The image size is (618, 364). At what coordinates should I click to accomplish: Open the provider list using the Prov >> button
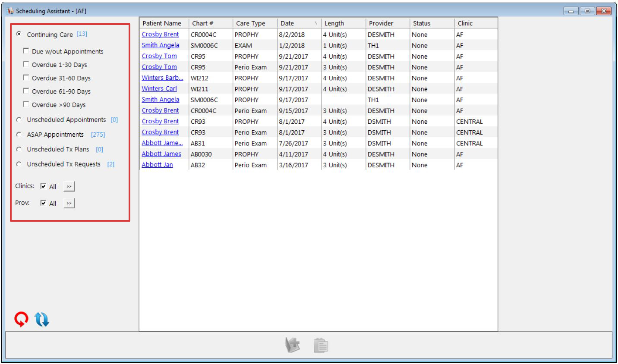[69, 203]
